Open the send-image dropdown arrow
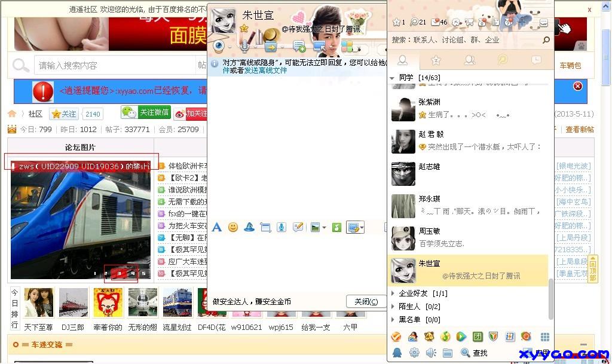The width and height of the screenshot is (612, 364). tap(323, 227)
